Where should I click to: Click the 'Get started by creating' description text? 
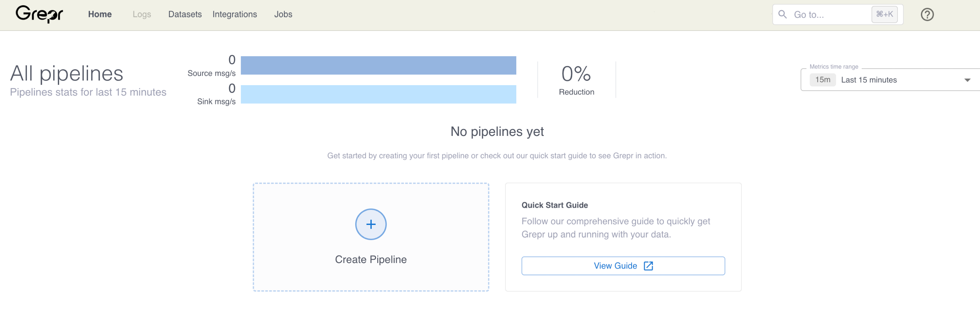497,156
